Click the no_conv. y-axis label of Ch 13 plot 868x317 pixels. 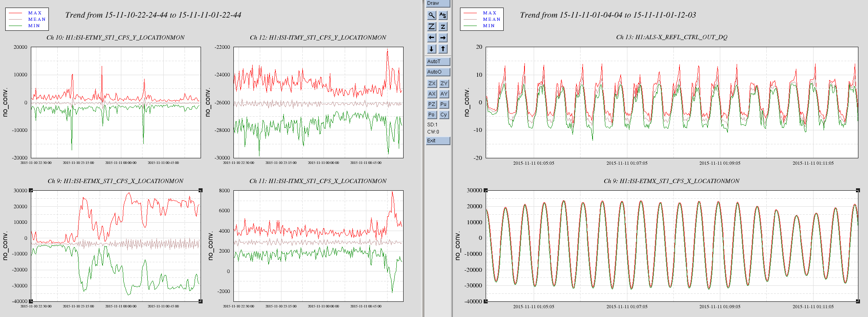(467, 103)
